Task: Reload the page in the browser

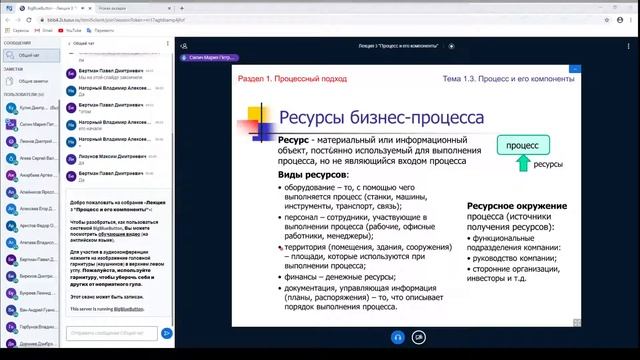Action: click(29, 20)
